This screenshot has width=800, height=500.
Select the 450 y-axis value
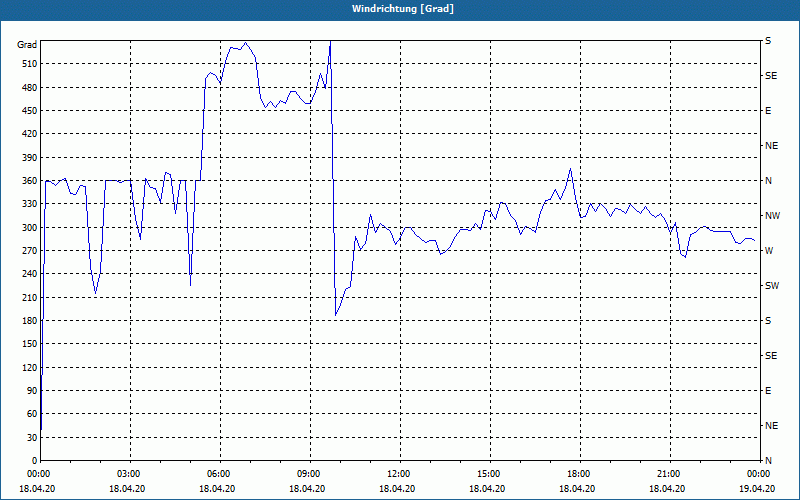[x=30, y=111]
